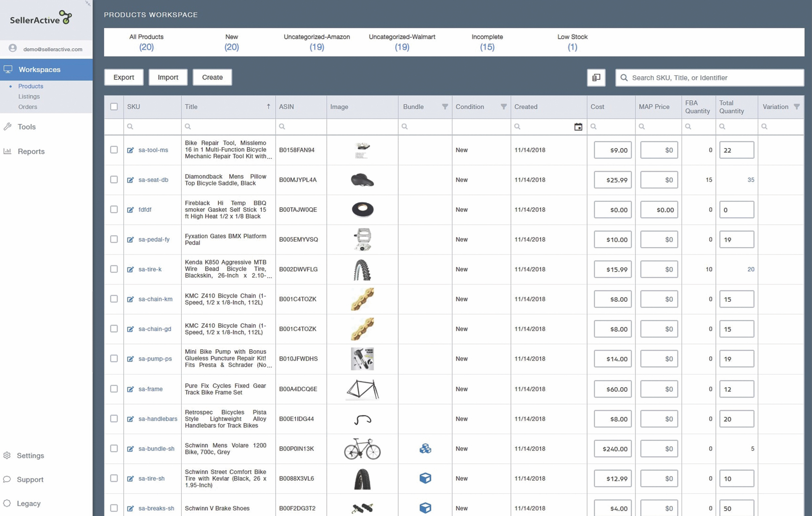Open the Condition column filter funnel
This screenshot has width=812, height=516.
503,107
